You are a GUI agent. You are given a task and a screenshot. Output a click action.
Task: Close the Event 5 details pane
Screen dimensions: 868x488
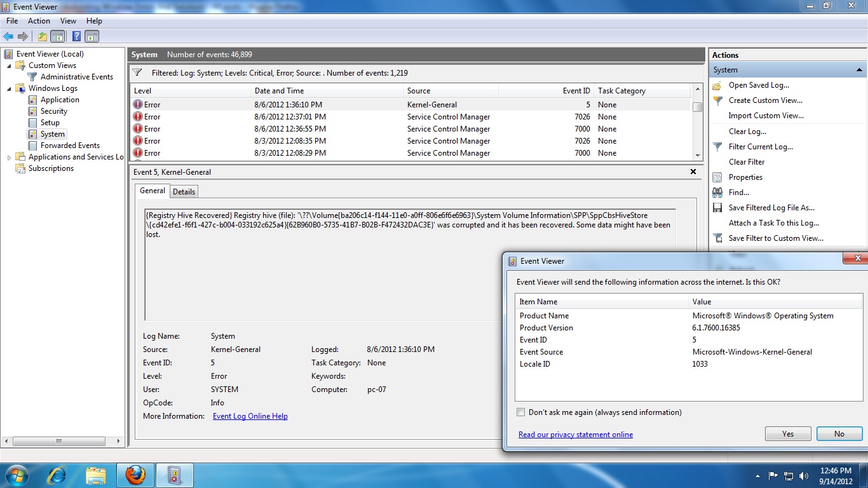click(x=693, y=172)
